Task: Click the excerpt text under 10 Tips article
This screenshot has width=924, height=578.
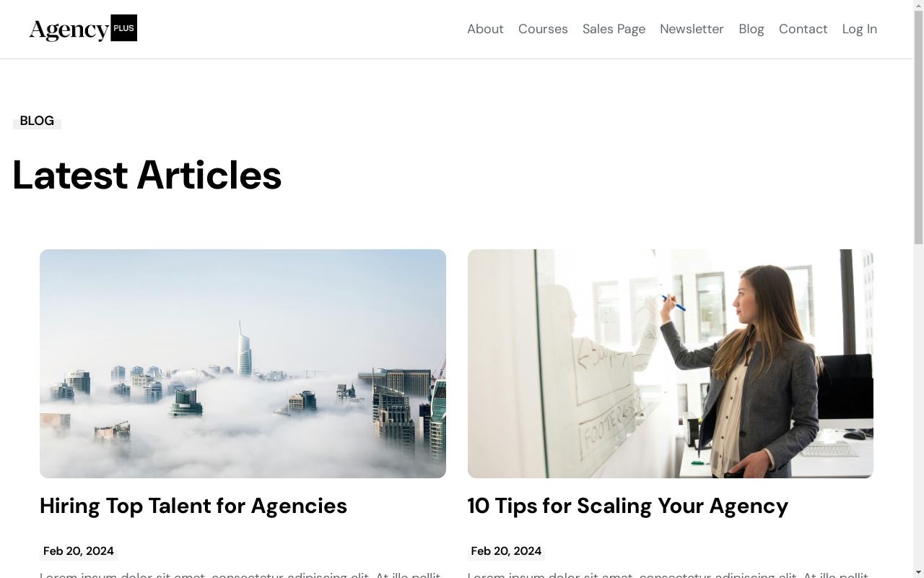Action: (x=668, y=574)
